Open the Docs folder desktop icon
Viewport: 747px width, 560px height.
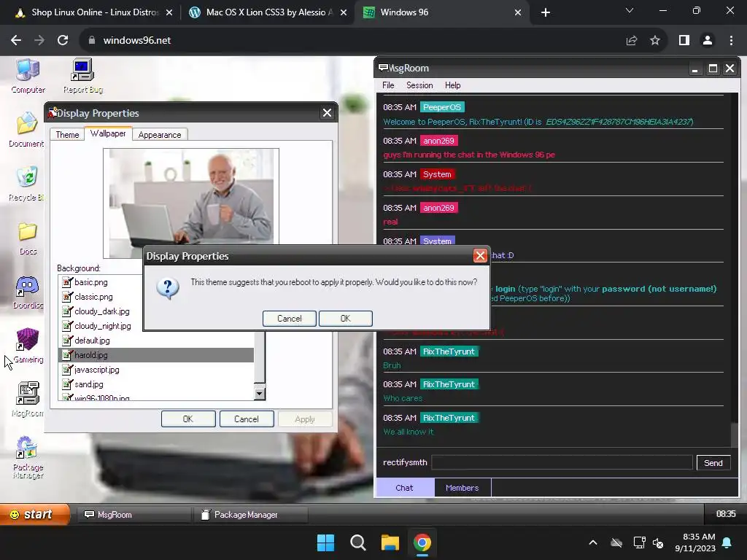pos(28,238)
